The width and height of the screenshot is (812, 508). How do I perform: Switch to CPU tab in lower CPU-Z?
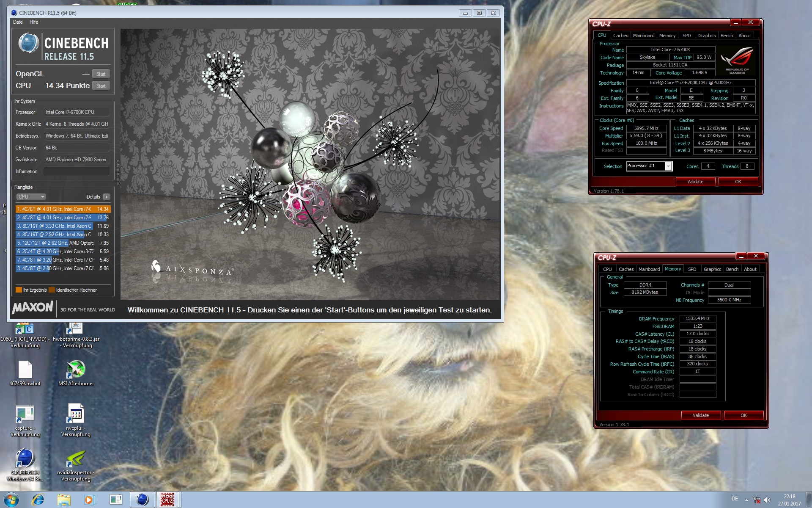click(607, 269)
